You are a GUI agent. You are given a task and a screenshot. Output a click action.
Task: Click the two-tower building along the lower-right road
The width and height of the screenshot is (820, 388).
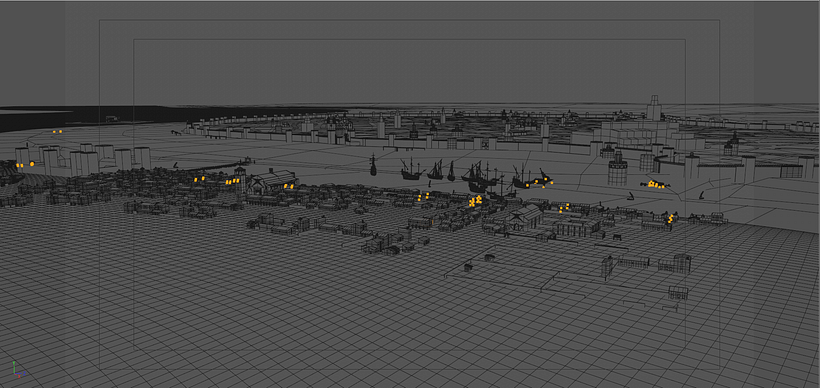(x=675, y=264)
